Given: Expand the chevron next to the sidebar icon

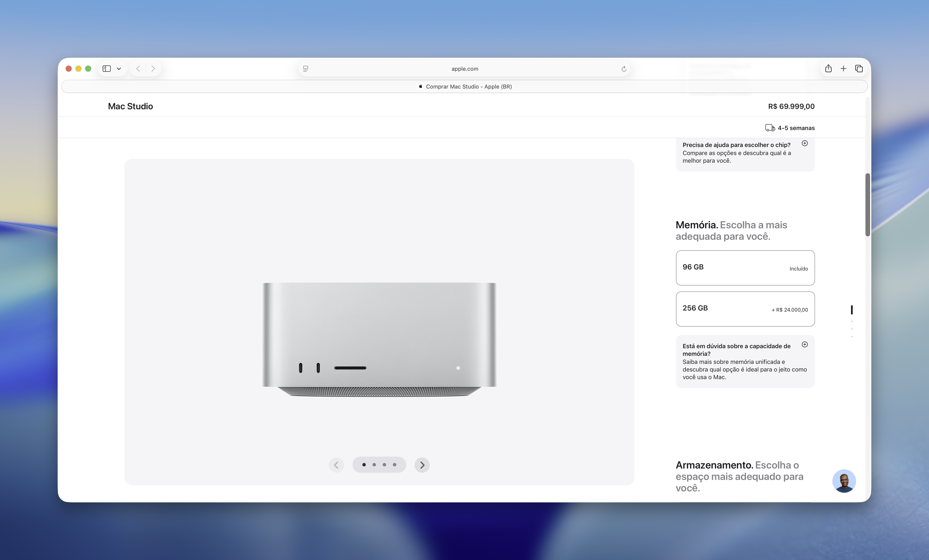Looking at the screenshot, I should [119, 69].
